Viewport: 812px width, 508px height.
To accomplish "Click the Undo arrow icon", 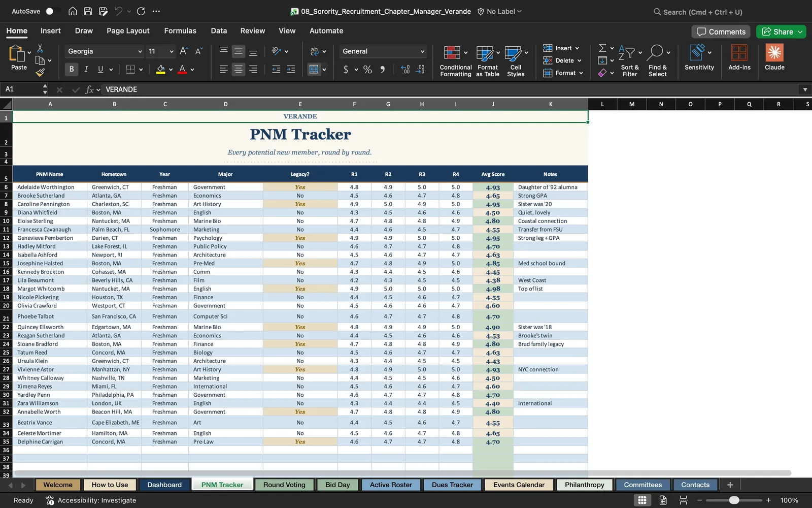I will click(x=118, y=11).
